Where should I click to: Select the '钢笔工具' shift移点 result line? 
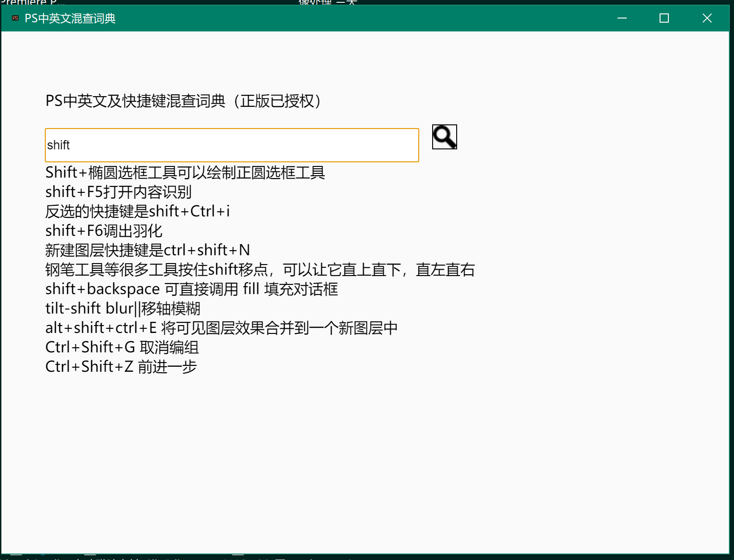pos(260,270)
